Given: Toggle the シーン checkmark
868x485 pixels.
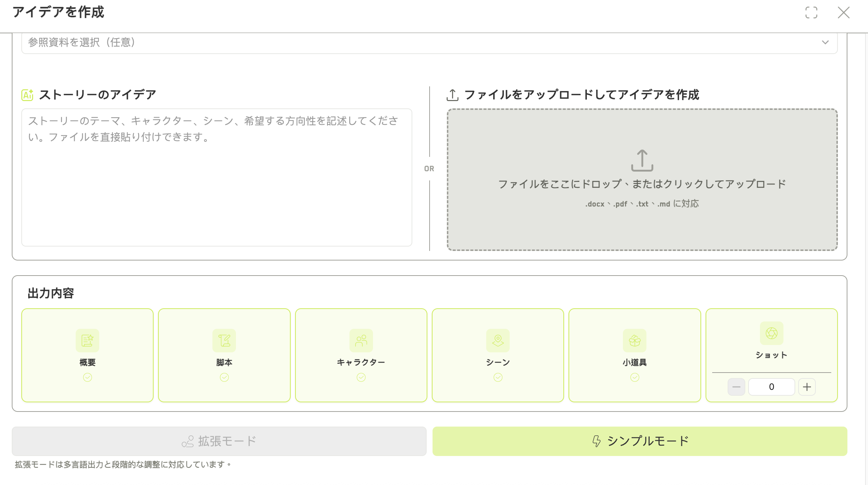Looking at the screenshot, I should coord(498,377).
